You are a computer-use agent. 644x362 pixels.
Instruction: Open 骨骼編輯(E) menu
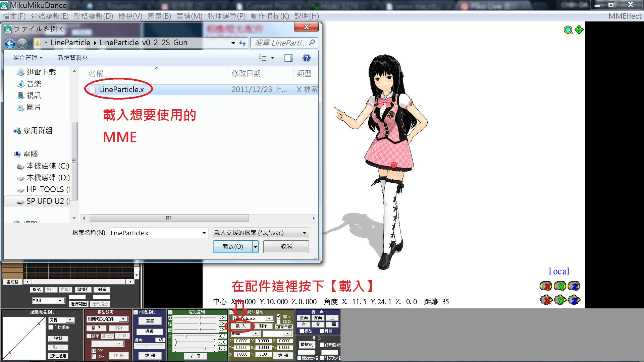[x=50, y=16]
